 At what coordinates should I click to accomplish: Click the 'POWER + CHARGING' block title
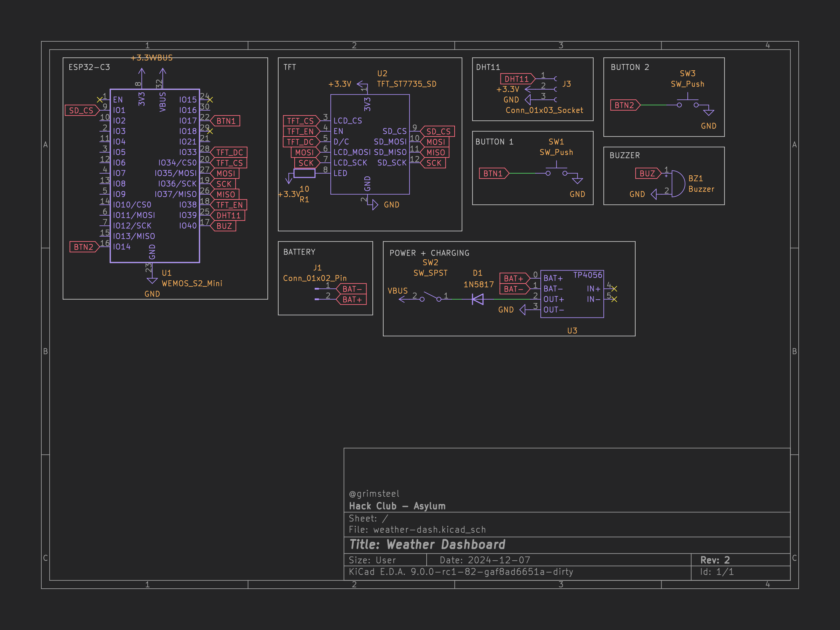pos(429,253)
